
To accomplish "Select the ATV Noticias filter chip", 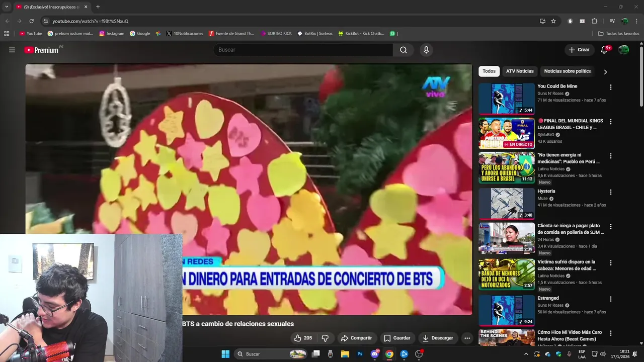I will point(520,71).
